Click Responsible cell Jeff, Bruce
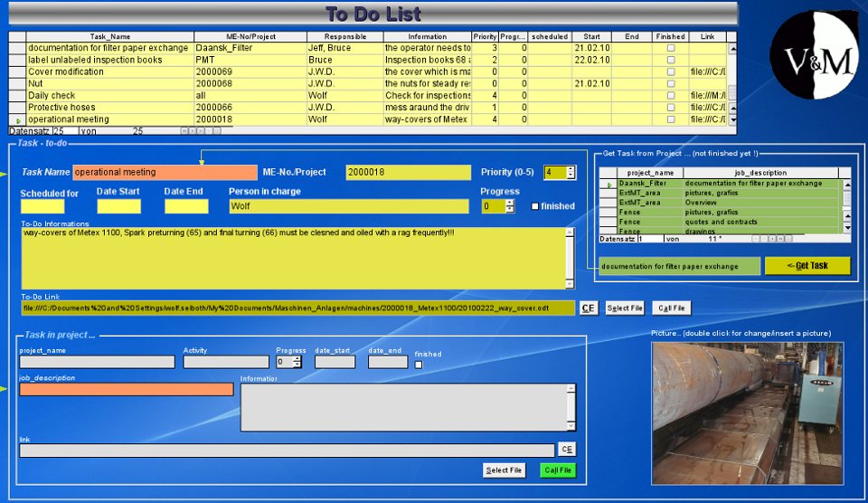Viewport: 868px width, 503px height. [345, 48]
